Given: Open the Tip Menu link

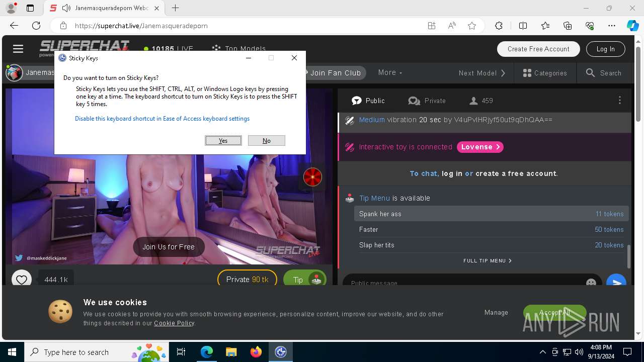Looking at the screenshot, I should 374,198.
